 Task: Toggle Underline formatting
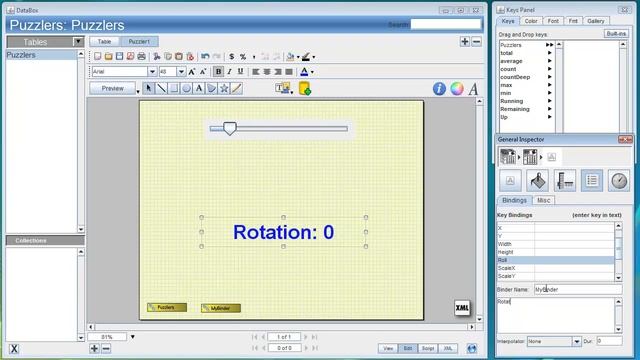click(x=240, y=72)
